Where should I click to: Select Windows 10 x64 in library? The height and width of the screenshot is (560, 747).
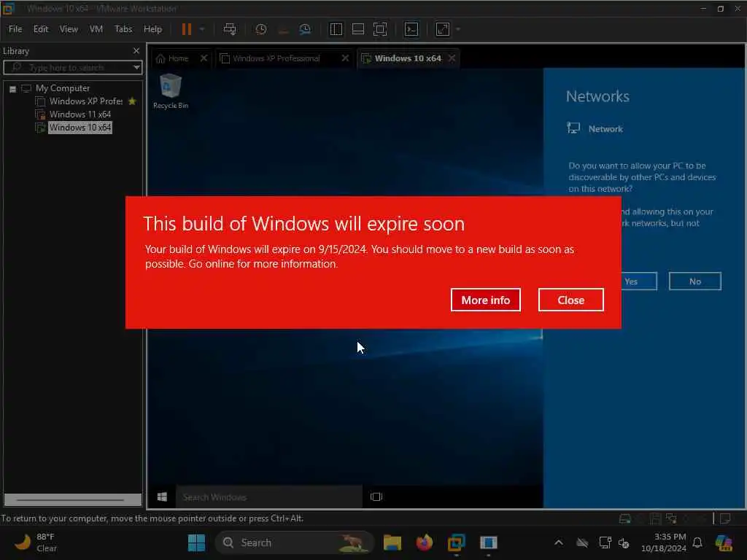point(80,128)
